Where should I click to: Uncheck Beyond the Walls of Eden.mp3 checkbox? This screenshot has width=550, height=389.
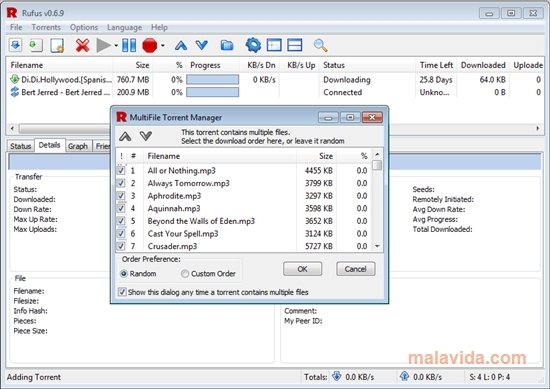[121, 221]
